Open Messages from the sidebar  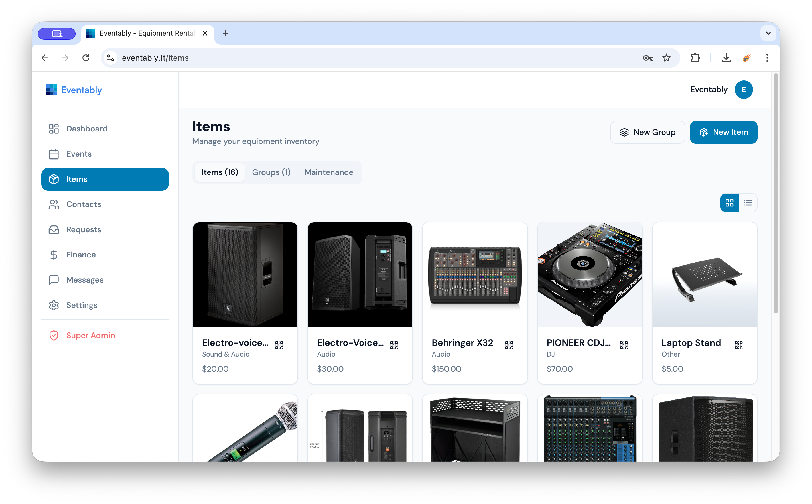pos(105,280)
